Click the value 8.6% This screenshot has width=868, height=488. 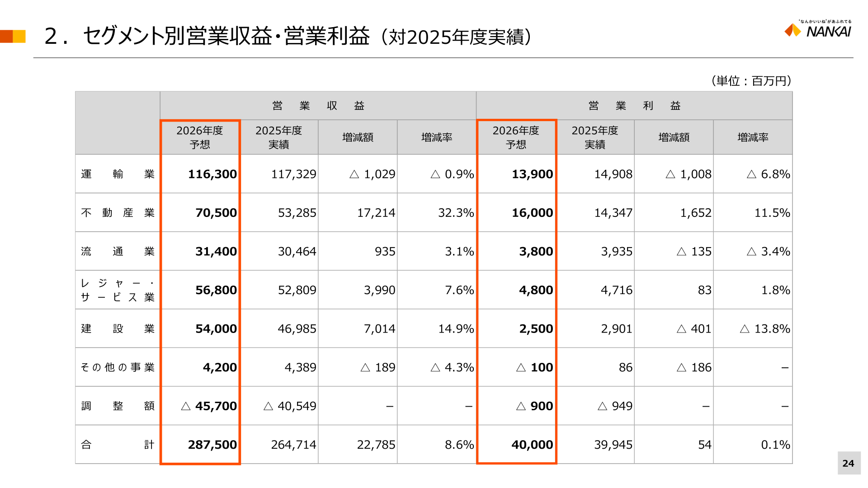(459, 445)
